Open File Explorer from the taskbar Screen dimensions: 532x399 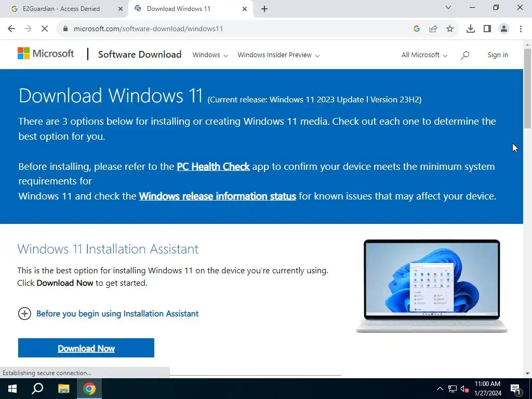coord(63,389)
